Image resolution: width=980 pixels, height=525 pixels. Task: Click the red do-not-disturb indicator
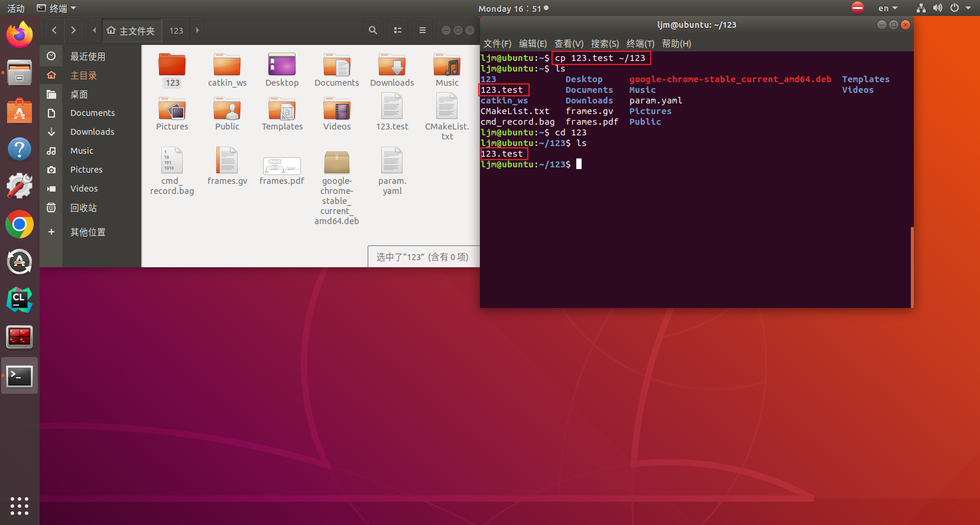pos(858,8)
